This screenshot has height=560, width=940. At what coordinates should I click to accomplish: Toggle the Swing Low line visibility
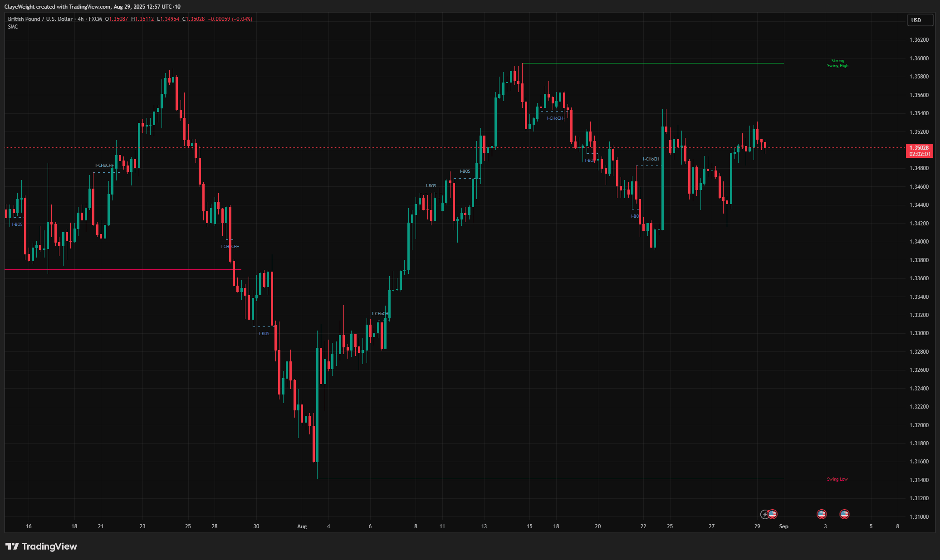[837, 478]
